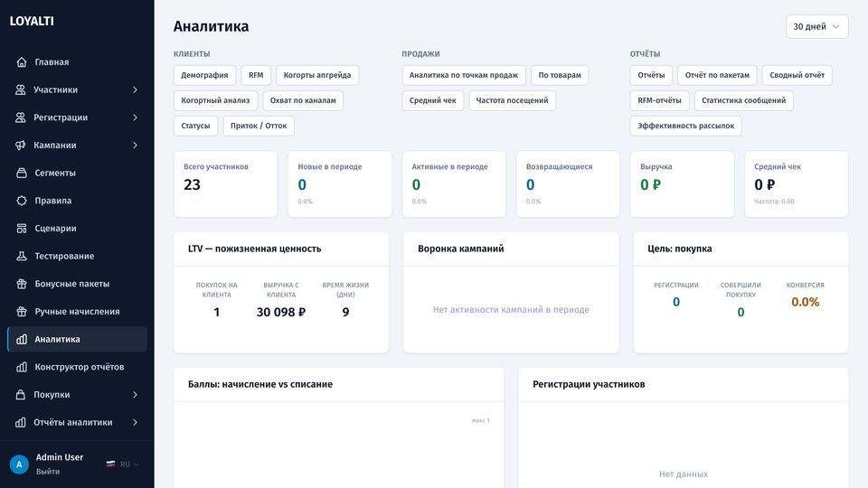The image size is (868, 488).
Task: Click the Правила badge icon
Action: tap(21, 201)
